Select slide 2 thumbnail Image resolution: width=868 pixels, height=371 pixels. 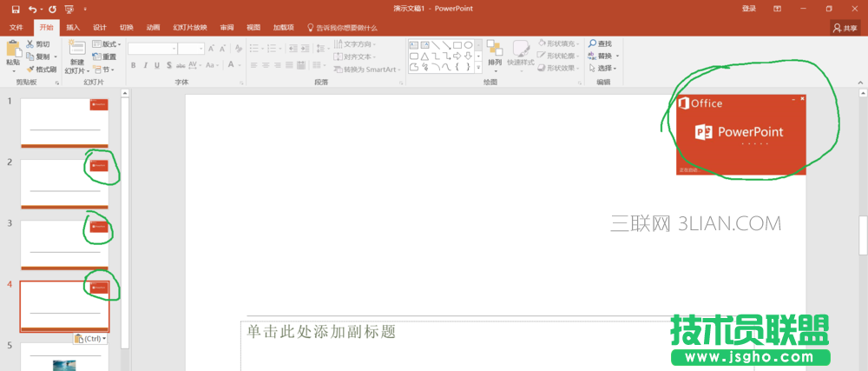pyautogui.click(x=65, y=184)
